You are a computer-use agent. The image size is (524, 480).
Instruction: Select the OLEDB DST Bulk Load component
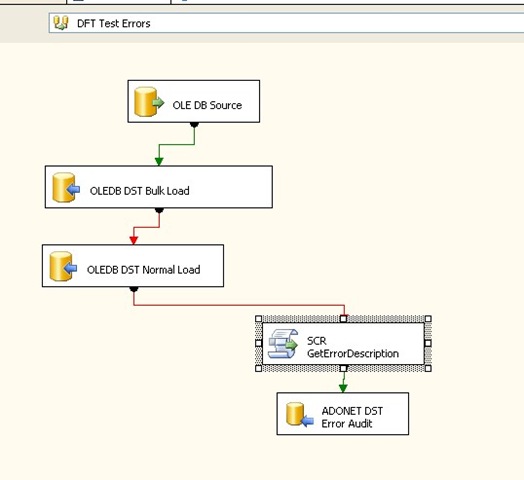pyautogui.click(x=159, y=187)
